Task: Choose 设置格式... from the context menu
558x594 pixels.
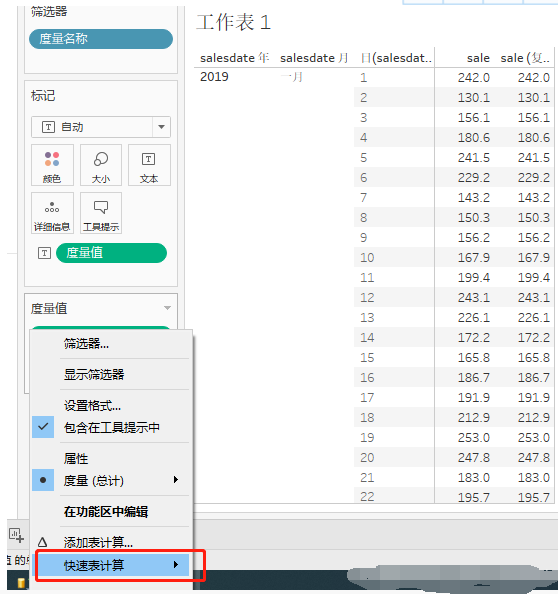Action: click(x=92, y=406)
